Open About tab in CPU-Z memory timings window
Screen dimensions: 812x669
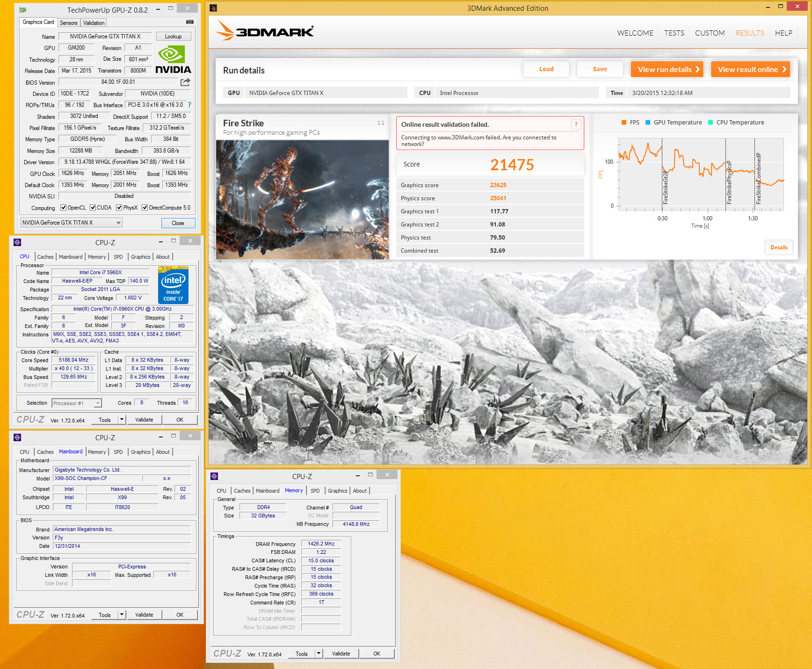[360, 491]
